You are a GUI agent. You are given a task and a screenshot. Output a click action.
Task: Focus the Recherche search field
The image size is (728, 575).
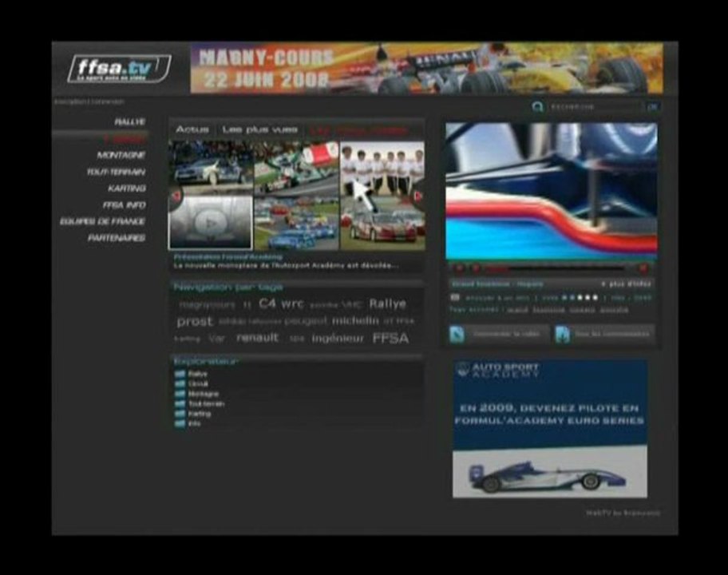595,107
